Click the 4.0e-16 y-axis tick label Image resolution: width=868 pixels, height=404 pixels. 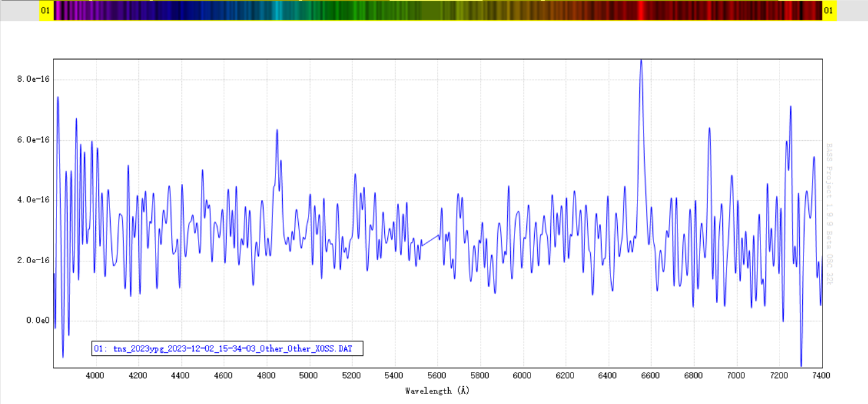click(x=33, y=200)
